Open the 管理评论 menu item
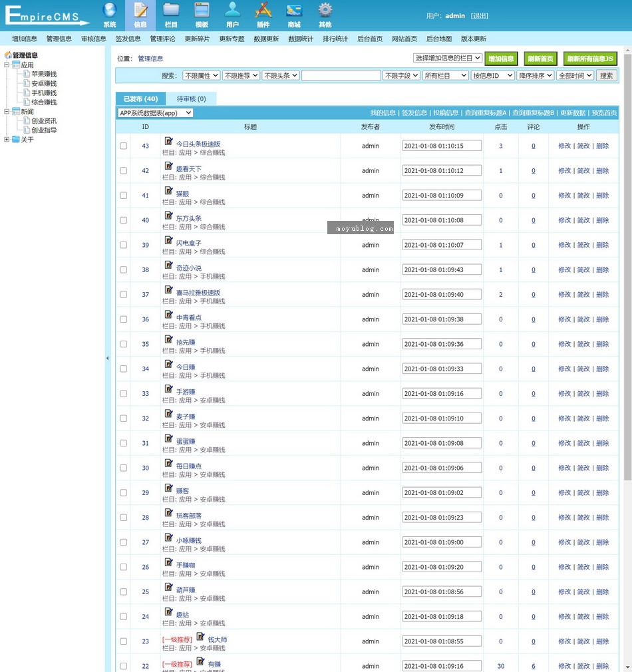This screenshot has width=632, height=672. pyautogui.click(x=162, y=39)
